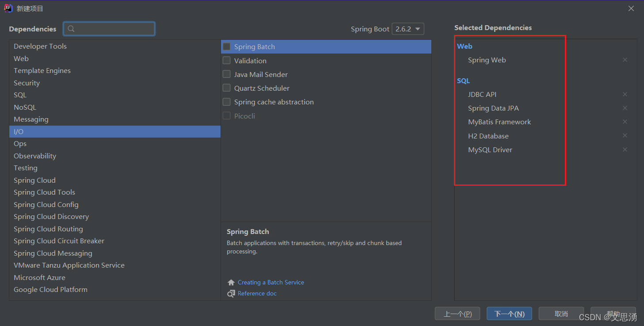Select the Developer Tools category
The height and width of the screenshot is (326, 644).
(115, 46)
